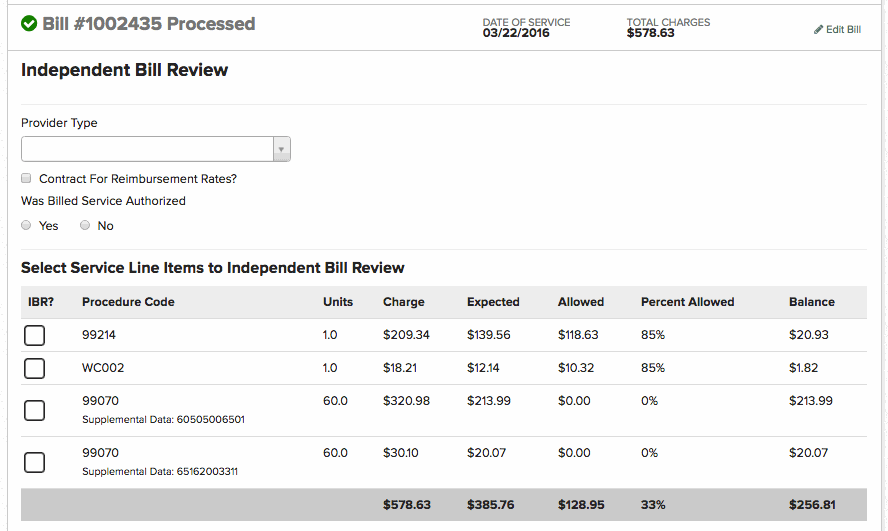
Task: Enable Contract For Reimbursement Rates checkbox
Action: click(27, 178)
